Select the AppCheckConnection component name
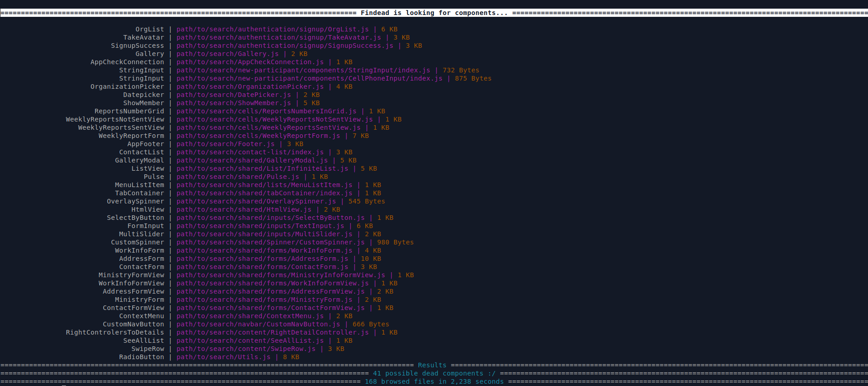Image resolution: width=868 pixels, height=386 pixels. pyautogui.click(x=127, y=62)
